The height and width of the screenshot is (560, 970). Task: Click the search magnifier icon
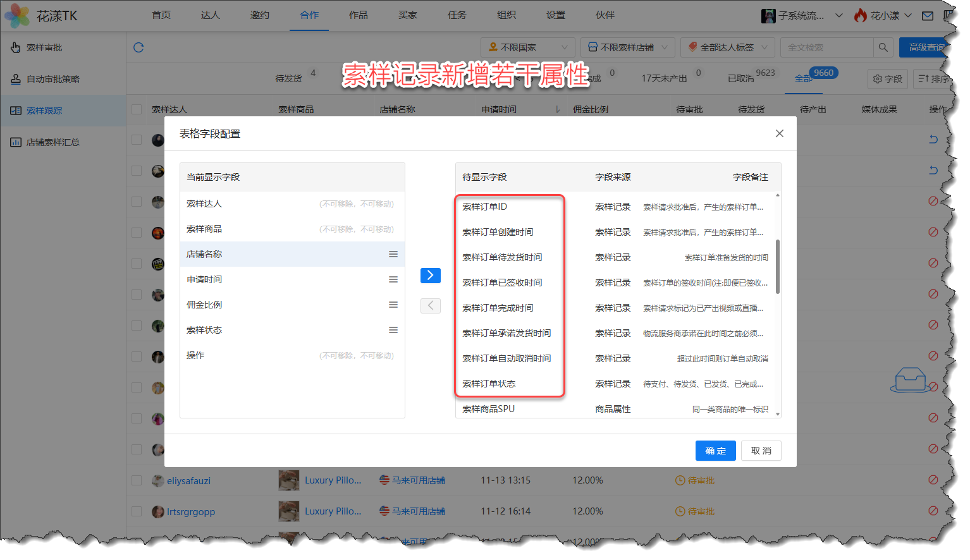(883, 47)
